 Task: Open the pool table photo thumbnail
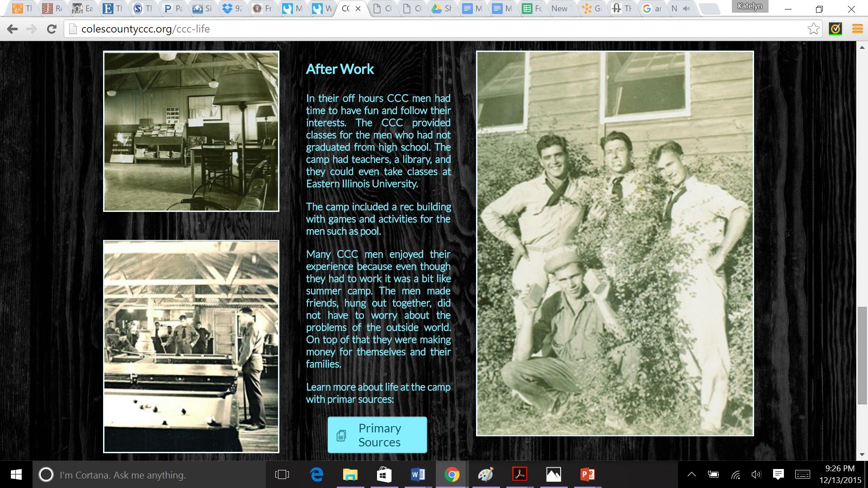191,346
